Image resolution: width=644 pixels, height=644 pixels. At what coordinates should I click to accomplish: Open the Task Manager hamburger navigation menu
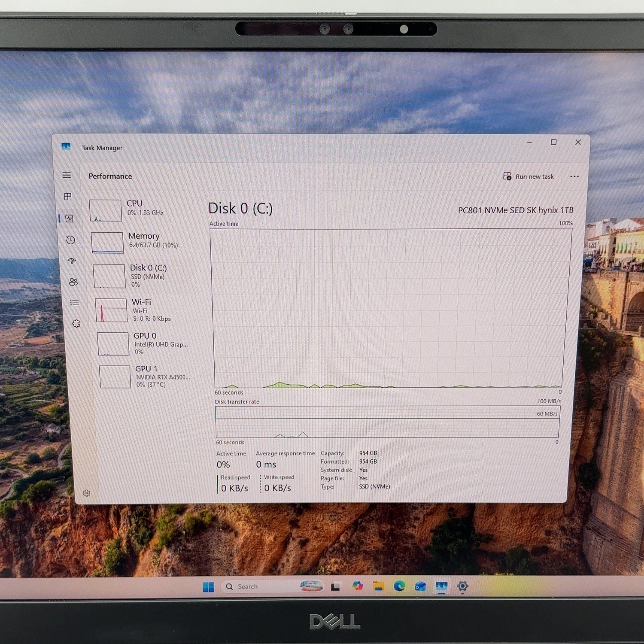[x=67, y=175]
